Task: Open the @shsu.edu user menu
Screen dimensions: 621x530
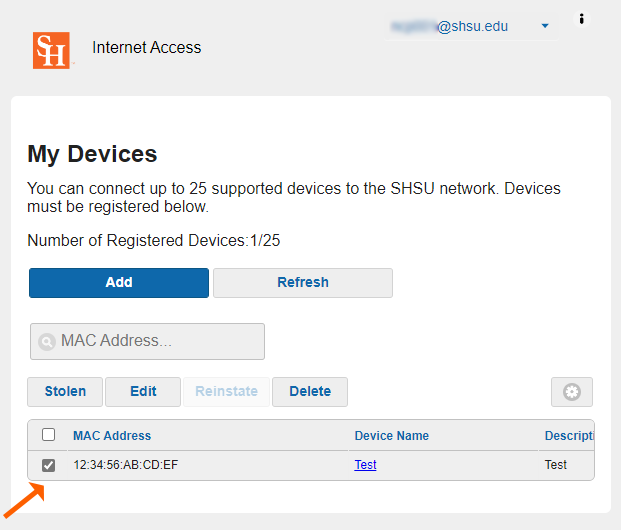Action: coord(471,27)
